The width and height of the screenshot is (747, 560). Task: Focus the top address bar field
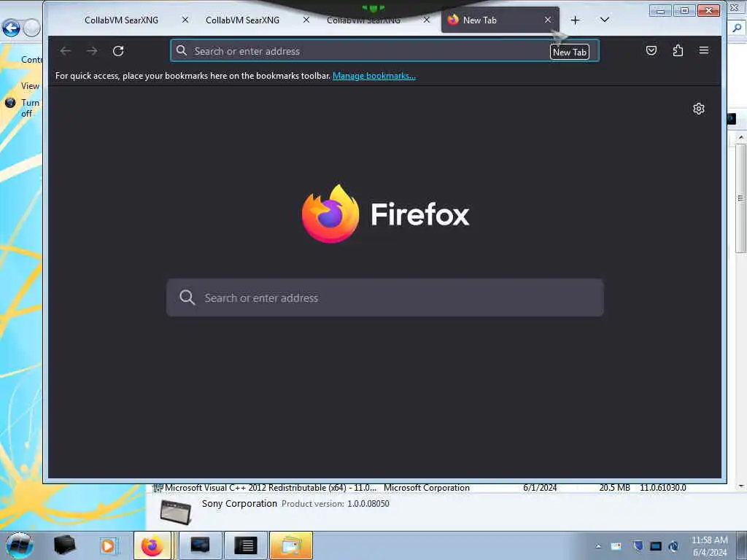[x=384, y=51]
